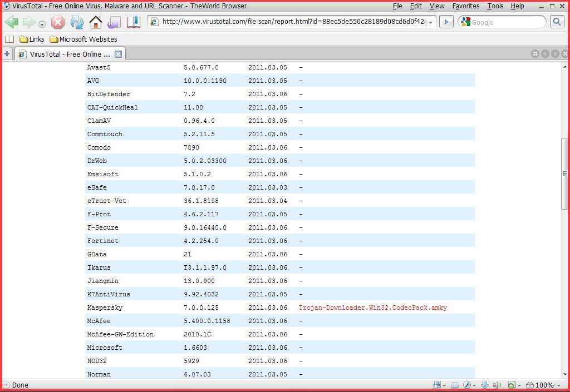Open the download manager arrow icon

[x=485, y=385]
